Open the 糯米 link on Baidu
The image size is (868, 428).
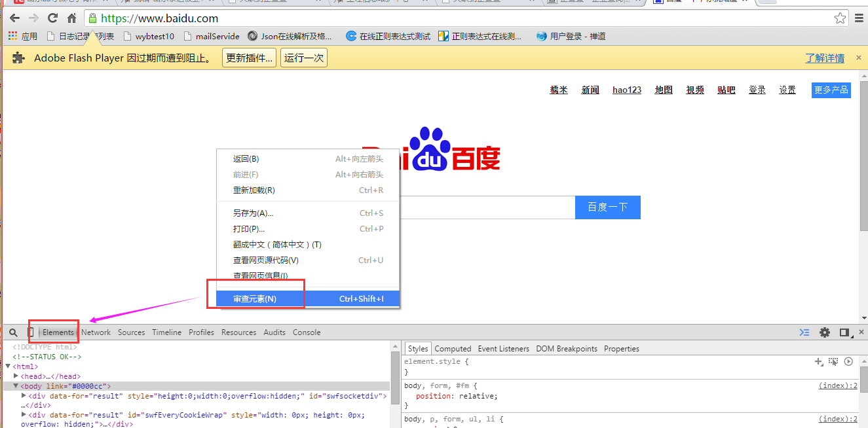point(559,90)
